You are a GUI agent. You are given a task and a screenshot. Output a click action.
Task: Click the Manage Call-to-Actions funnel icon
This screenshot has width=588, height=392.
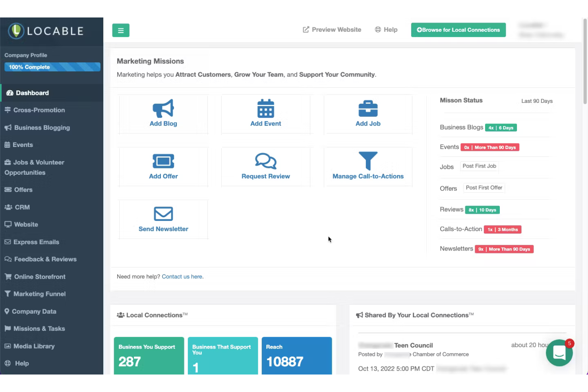[368, 161]
